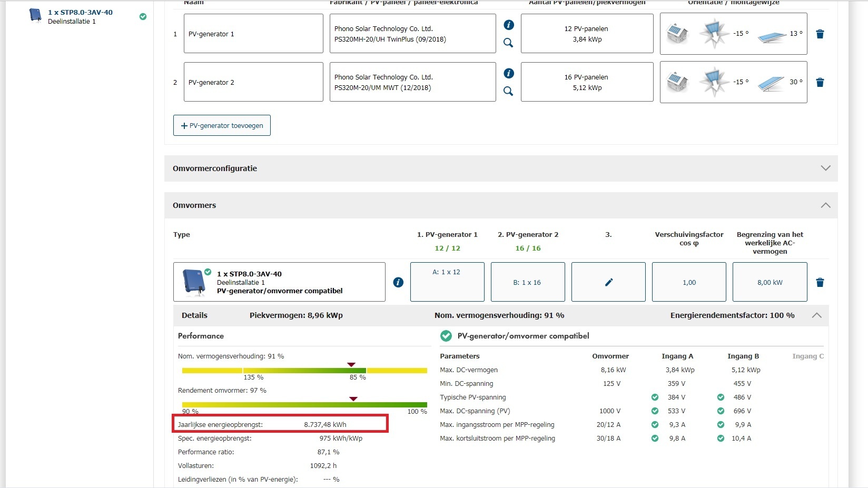868x488 pixels.
Task: Click the Rendement omvormer efficiency bar
Action: tap(304, 405)
